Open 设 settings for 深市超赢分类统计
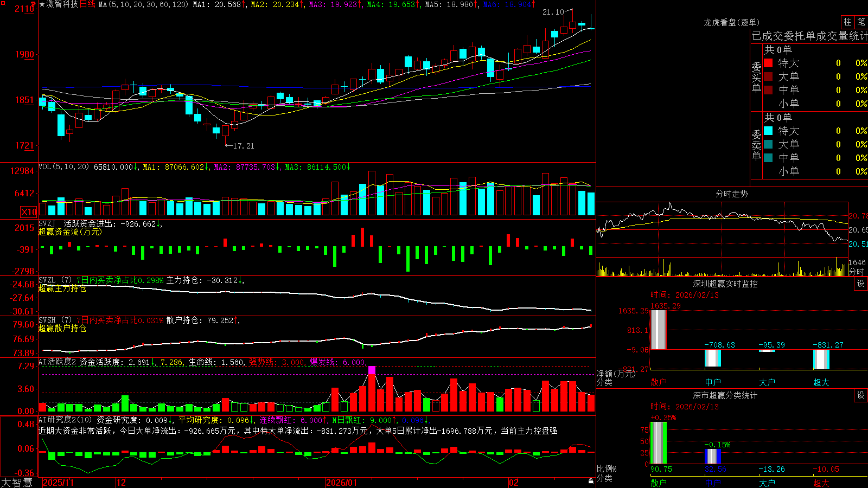The width and height of the screenshot is (868, 488). (x=861, y=395)
